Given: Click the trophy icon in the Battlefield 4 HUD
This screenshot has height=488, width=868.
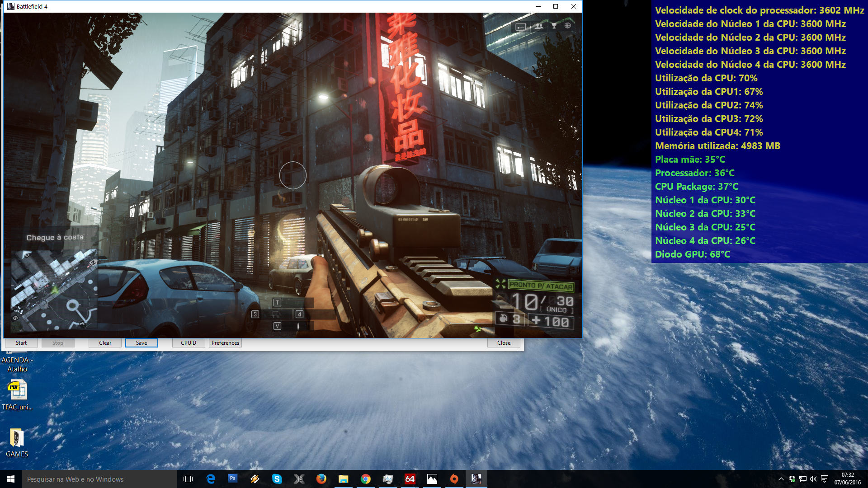Looking at the screenshot, I should (x=554, y=26).
